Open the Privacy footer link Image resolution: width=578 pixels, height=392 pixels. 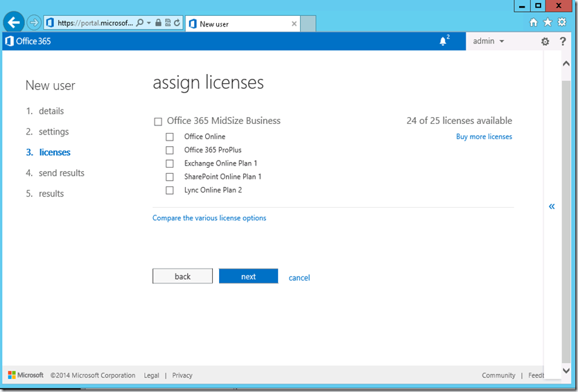[x=182, y=375]
